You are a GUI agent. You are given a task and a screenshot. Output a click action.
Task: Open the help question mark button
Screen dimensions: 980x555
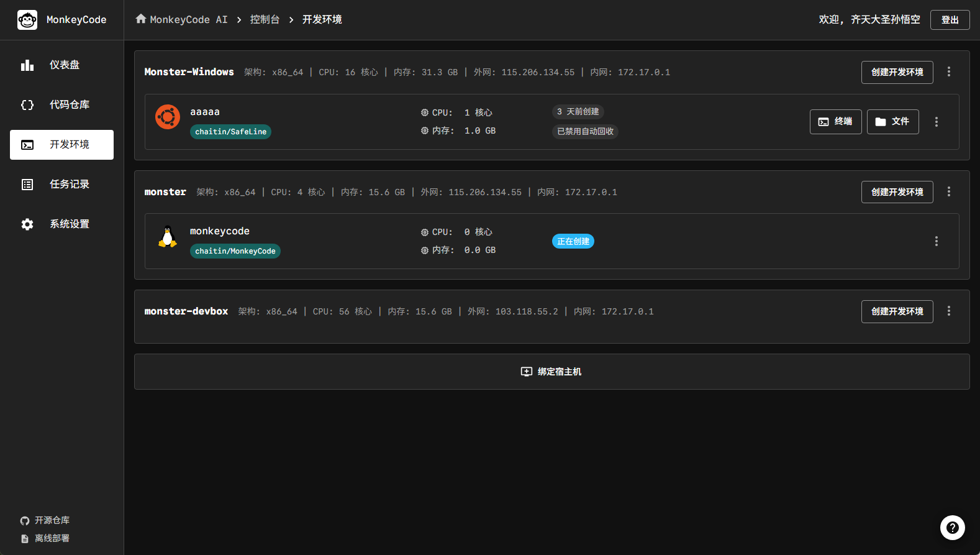pyautogui.click(x=952, y=528)
